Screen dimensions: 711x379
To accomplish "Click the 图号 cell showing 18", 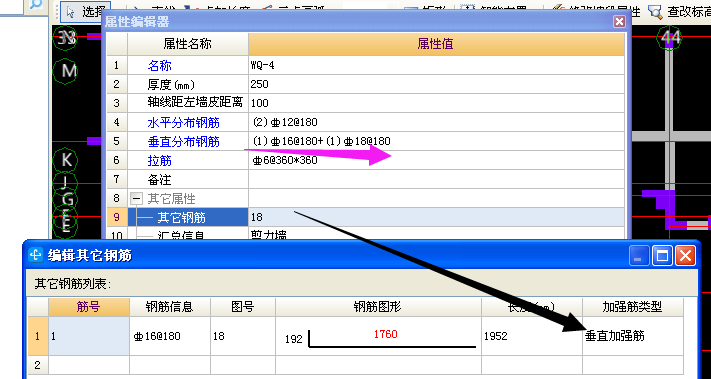I will click(x=243, y=336).
